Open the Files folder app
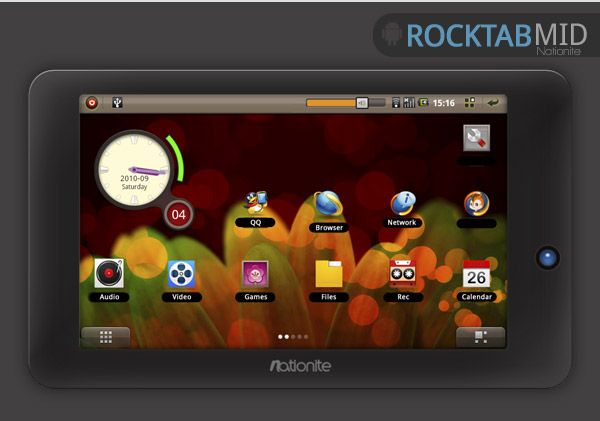Screen dimensions: 600x421 [x=328, y=274]
